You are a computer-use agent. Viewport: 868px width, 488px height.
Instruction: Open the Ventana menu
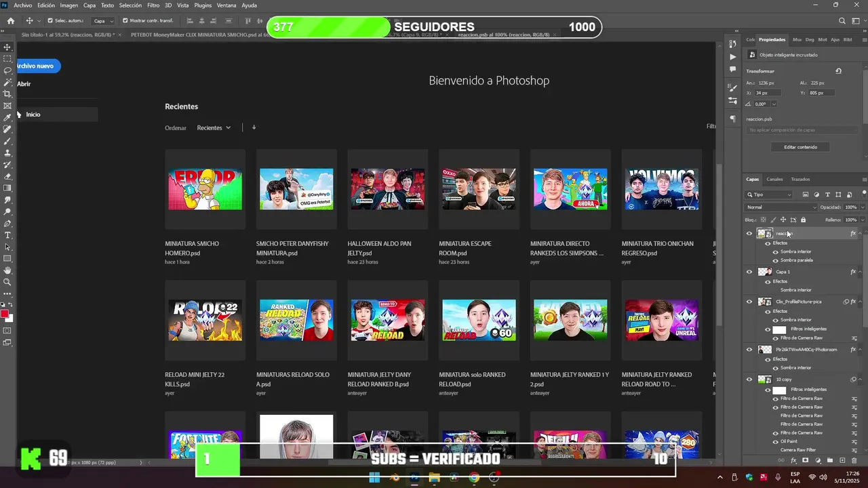[x=226, y=5]
